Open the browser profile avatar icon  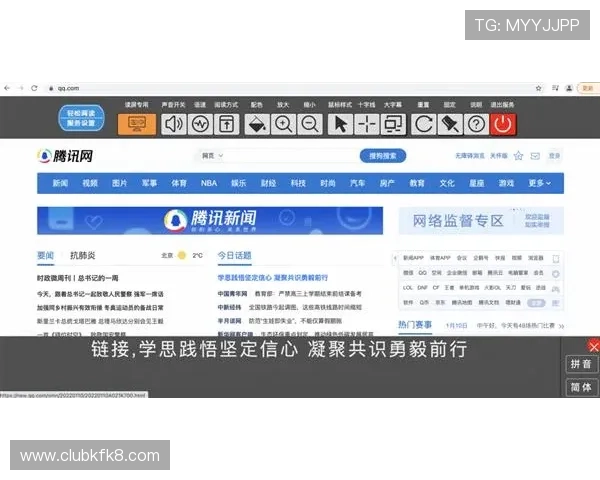[x=569, y=88]
